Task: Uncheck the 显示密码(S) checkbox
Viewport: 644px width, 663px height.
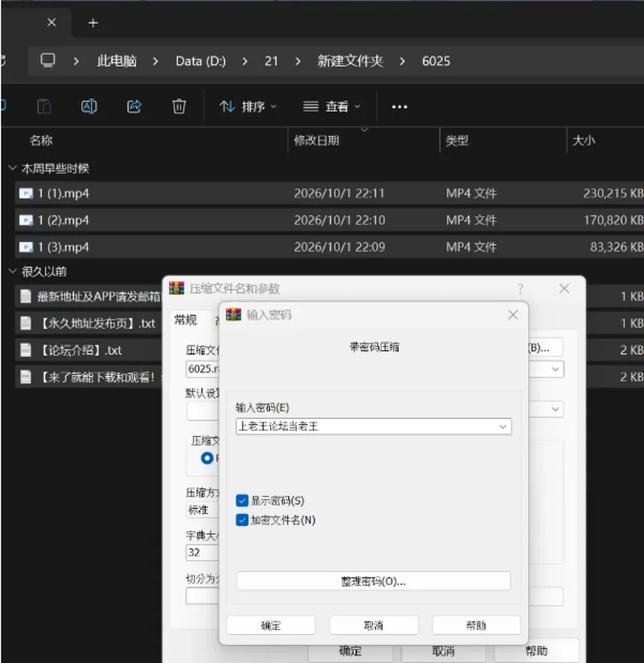Action: click(x=242, y=501)
